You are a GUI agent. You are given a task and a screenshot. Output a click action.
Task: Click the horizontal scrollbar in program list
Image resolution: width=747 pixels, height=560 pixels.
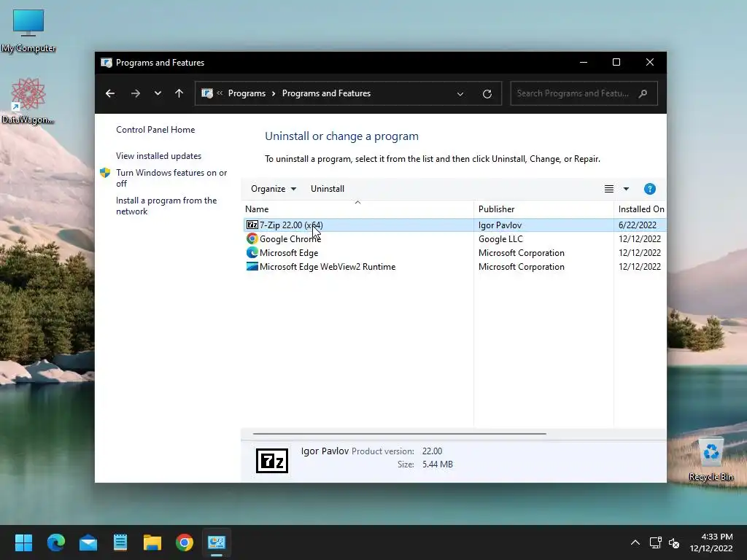click(x=399, y=434)
